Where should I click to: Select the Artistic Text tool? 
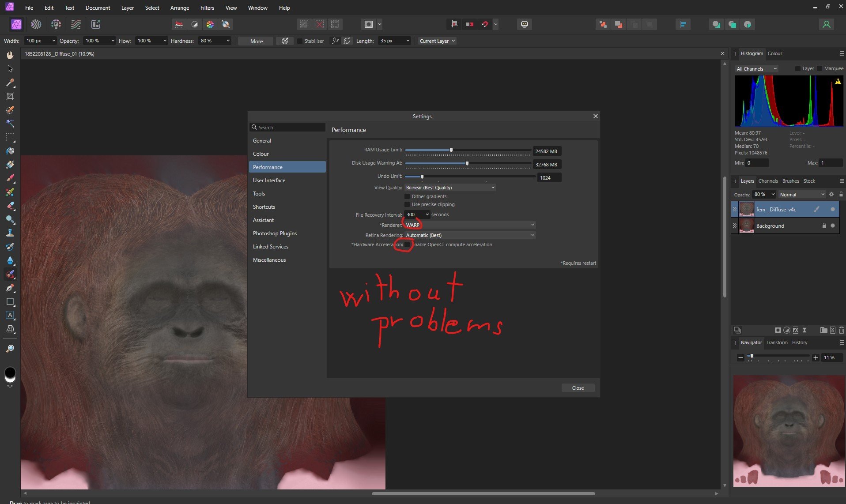pyautogui.click(x=10, y=316)
